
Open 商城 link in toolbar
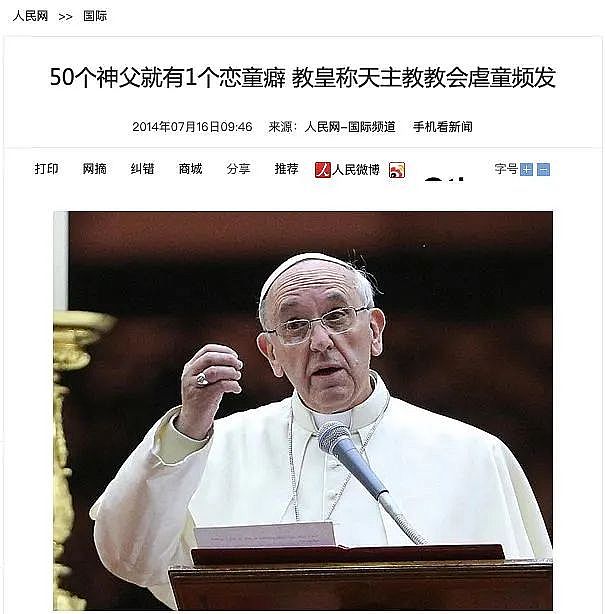point(190,169)
